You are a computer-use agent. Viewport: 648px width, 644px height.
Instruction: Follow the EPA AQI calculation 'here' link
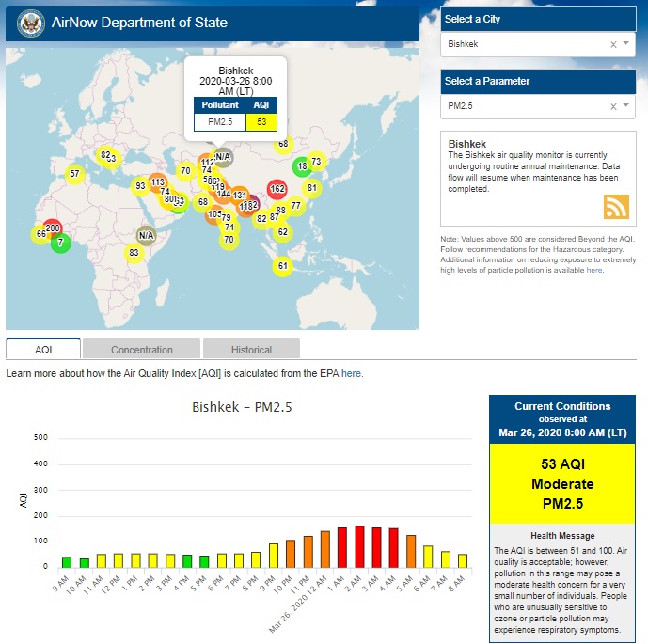click(x=351, y=373)
